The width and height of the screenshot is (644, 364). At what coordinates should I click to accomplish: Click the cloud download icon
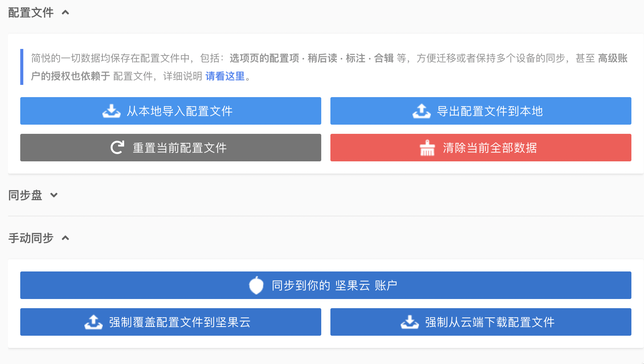click(410, 322)
